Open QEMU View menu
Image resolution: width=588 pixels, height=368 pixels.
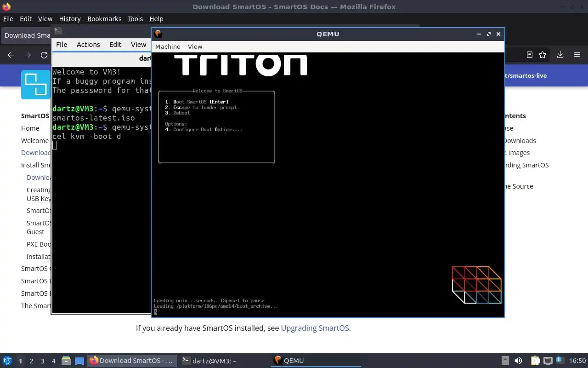click(195, 46)
